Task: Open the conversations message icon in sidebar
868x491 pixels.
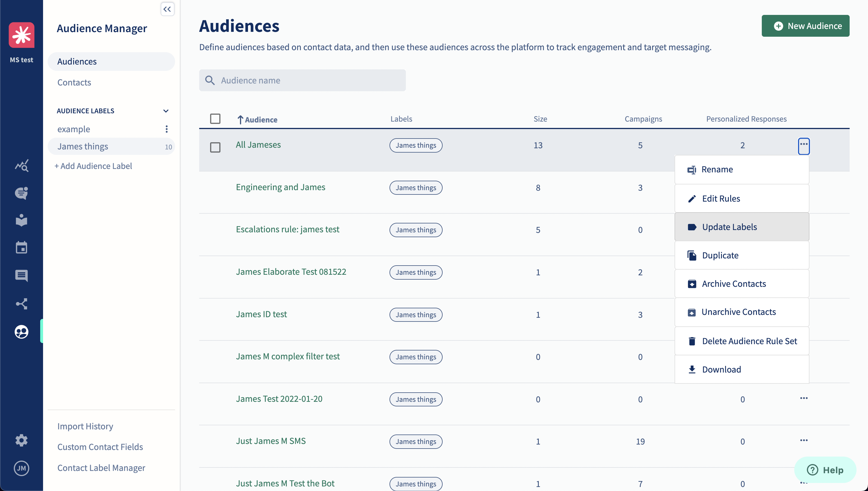Action: point(22,276)
